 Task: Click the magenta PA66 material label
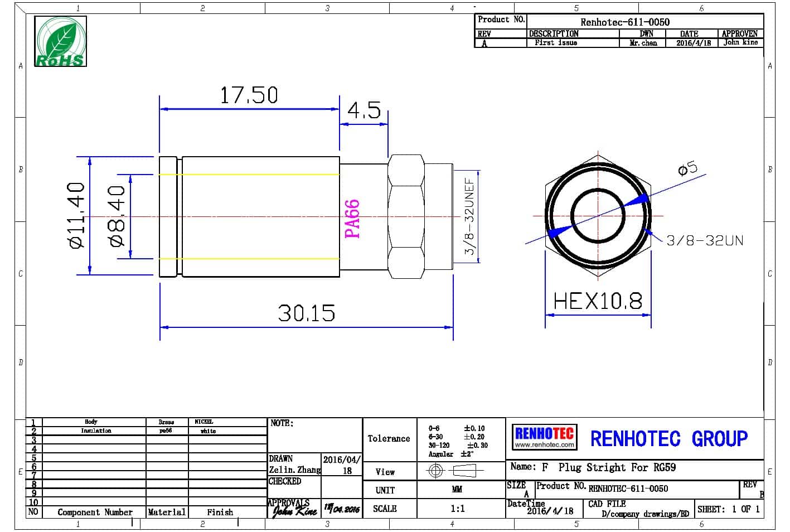352,219
